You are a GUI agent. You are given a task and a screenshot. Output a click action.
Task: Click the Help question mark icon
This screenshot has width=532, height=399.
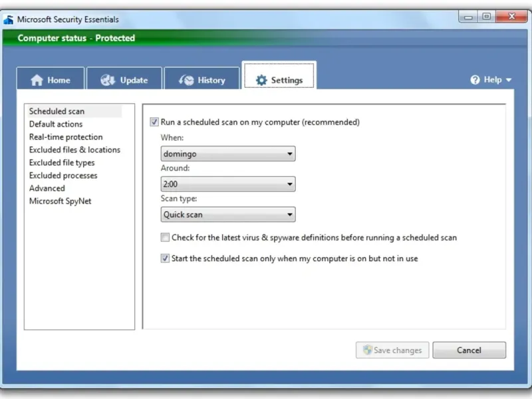[x=475, y=80]
